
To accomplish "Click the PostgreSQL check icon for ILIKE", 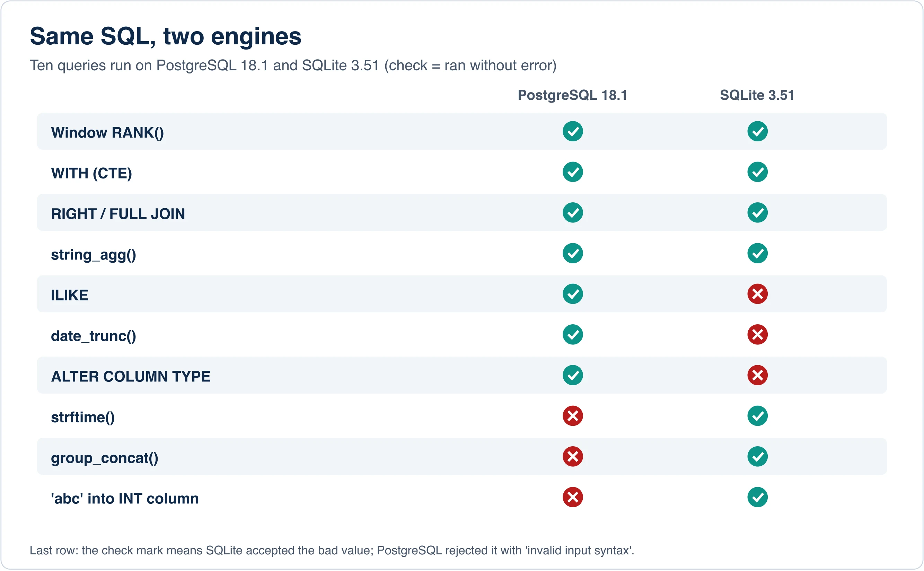I will click(x=572, y=294).
